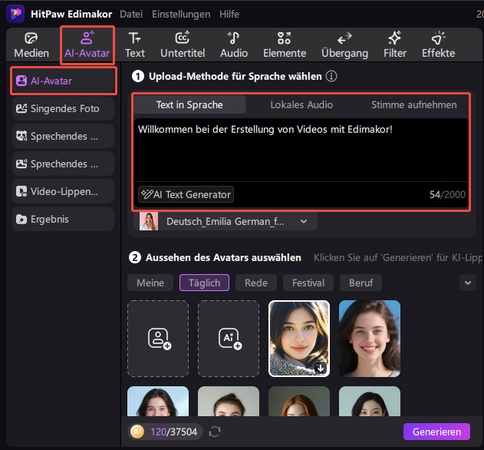Click the 54/2000 character counter
Screen dimensions: 484x450
click(x=447, y=195)
